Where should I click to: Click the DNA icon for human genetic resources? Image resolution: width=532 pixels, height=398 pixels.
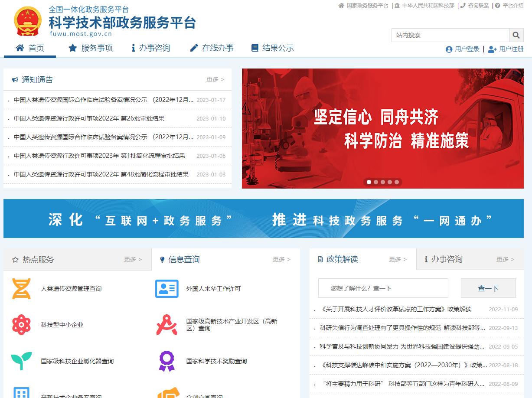(21, 289)
